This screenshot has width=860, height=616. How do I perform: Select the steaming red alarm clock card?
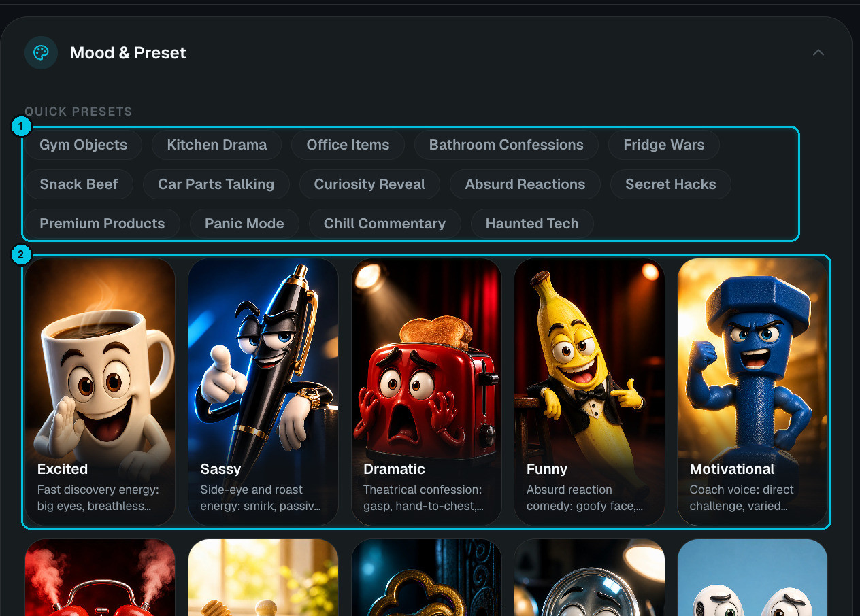[x=100, y=578]
